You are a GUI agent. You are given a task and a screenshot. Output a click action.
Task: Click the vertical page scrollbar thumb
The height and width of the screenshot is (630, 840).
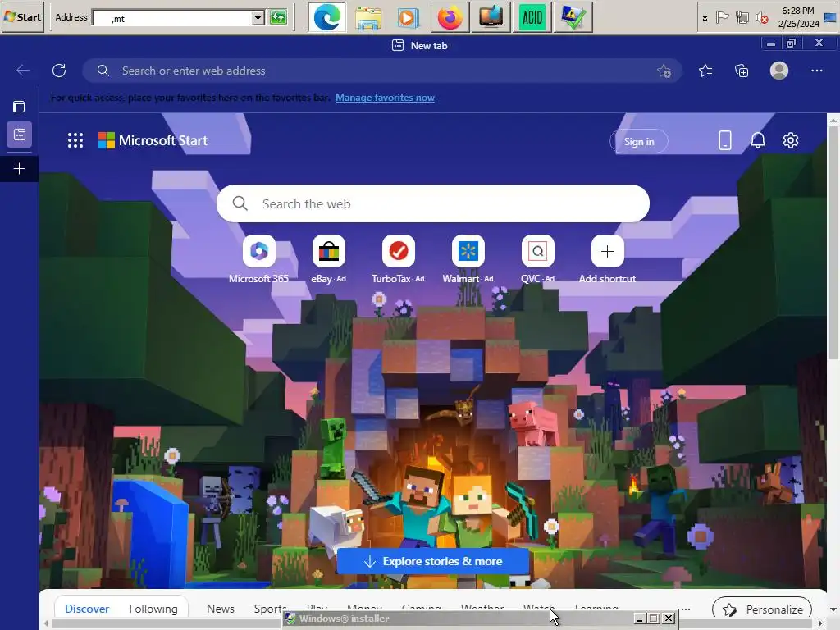(x=833, y=244)
